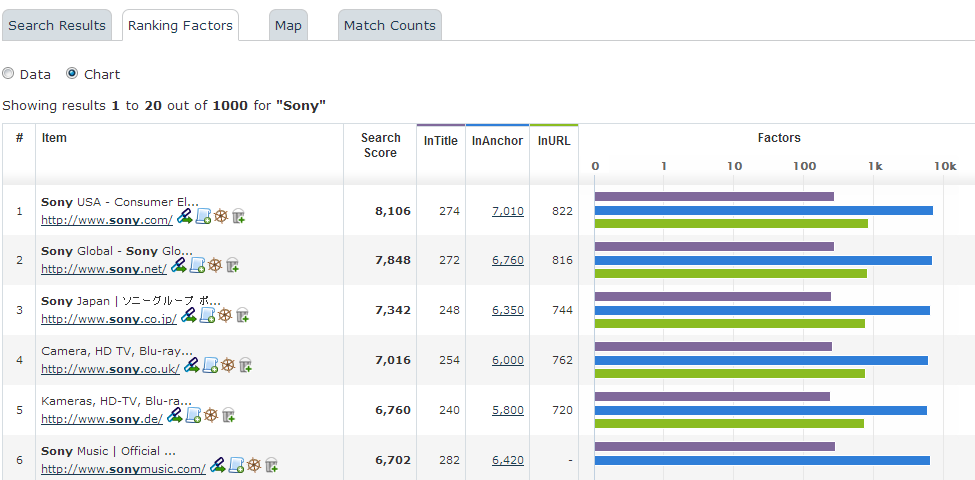Open the ship's wheel icon for sony.de
975x480 pixels.
(x=211, y=415)
